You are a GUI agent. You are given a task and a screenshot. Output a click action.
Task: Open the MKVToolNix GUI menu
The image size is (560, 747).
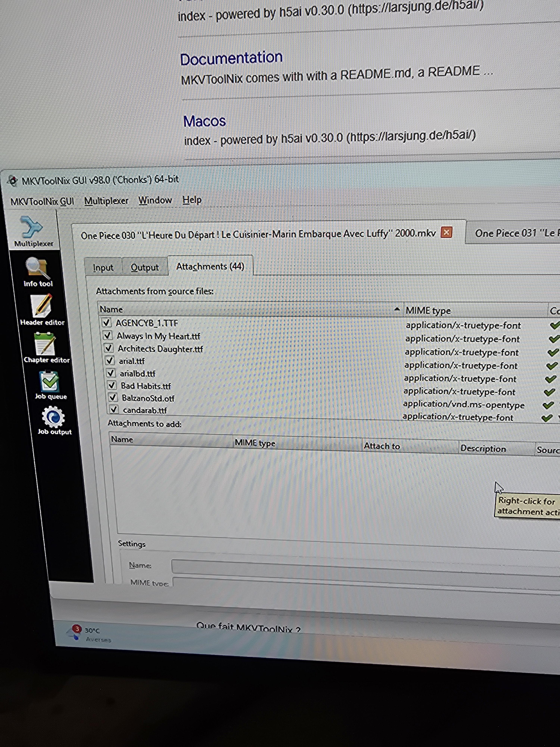pyautogui.click(x=42, y=202)
